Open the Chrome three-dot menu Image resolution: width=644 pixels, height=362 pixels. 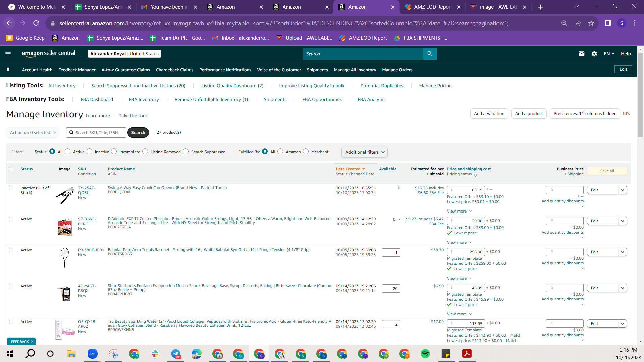coord(635,23)
